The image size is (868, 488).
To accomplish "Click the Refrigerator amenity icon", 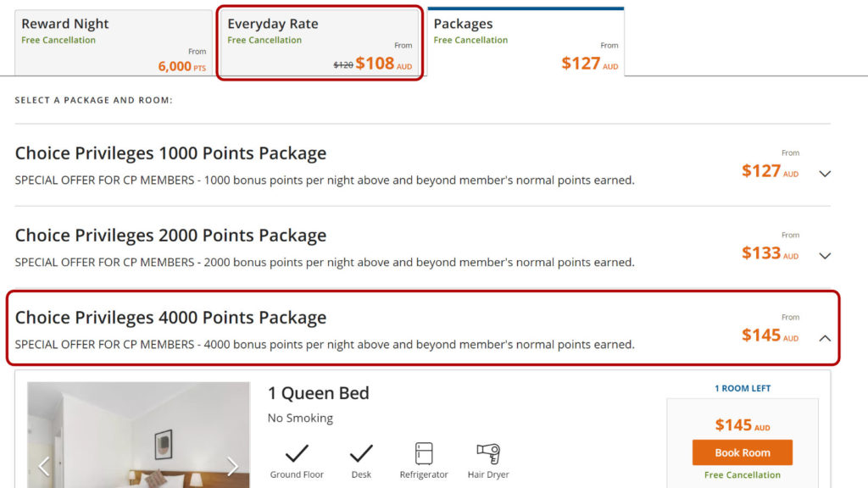I will point(423,454).
